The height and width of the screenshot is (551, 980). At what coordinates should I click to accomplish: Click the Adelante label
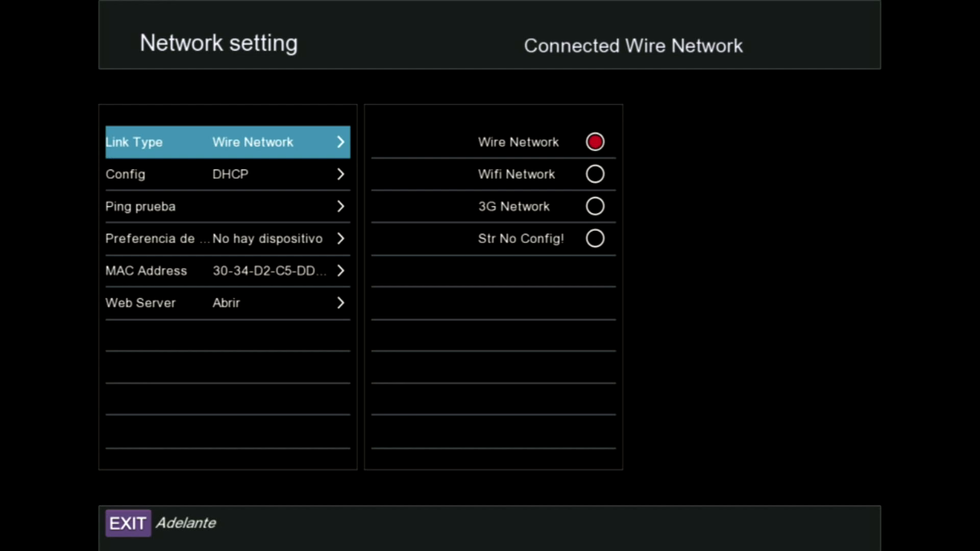(x=186, y=523)
